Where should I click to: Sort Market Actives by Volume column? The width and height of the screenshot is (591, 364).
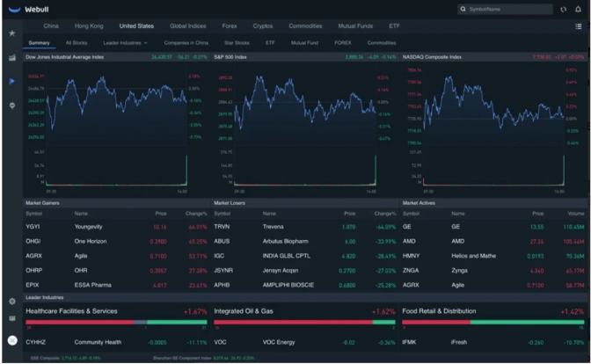pos(576,214)
